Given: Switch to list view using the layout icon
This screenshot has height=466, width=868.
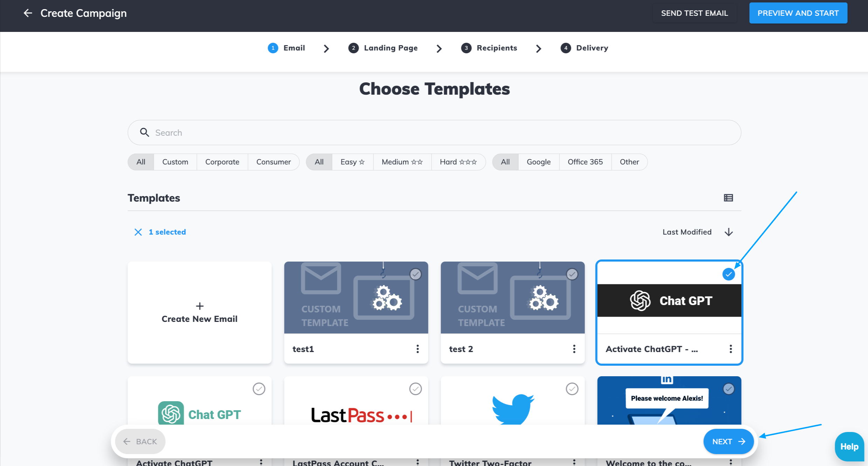Looking at the screenshot, I should 728,198.
